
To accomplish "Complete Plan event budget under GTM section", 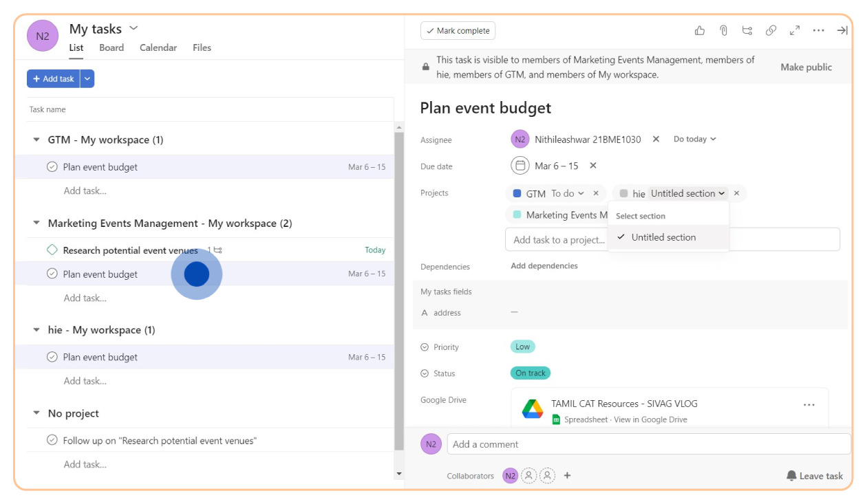I will [x=52, y=167].
